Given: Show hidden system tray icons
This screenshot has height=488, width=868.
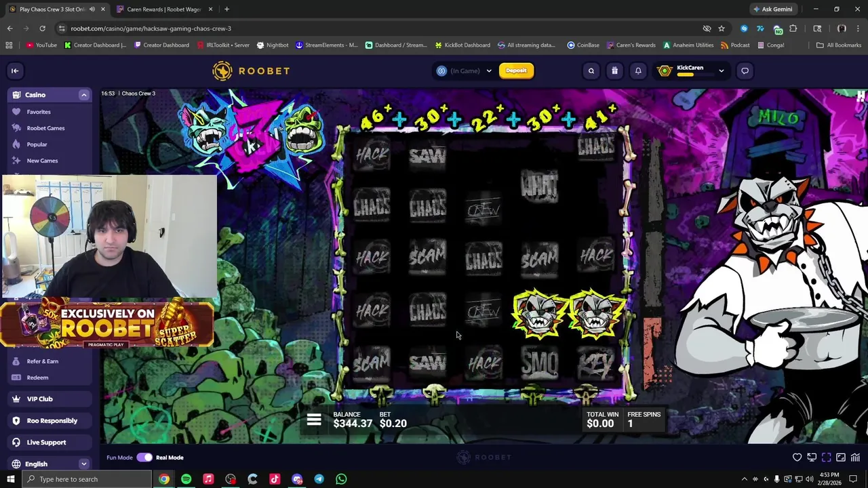Looking at the screenshot, I should (x=745, y=479).
